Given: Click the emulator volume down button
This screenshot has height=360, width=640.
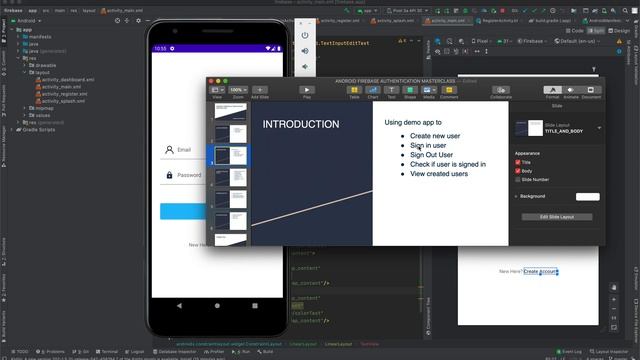Looking at the screenshot, I should (305, 67).
